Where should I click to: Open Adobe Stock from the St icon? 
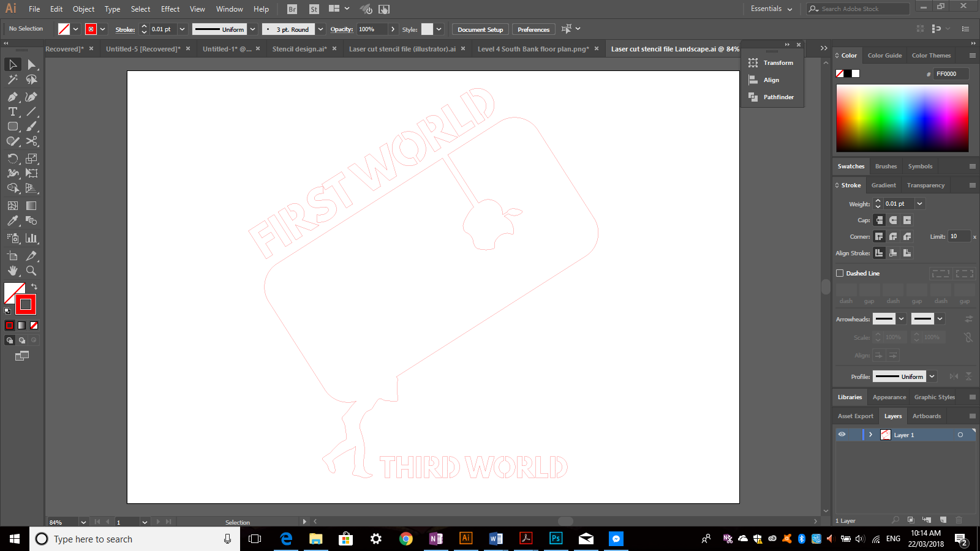tap(314, 9)
